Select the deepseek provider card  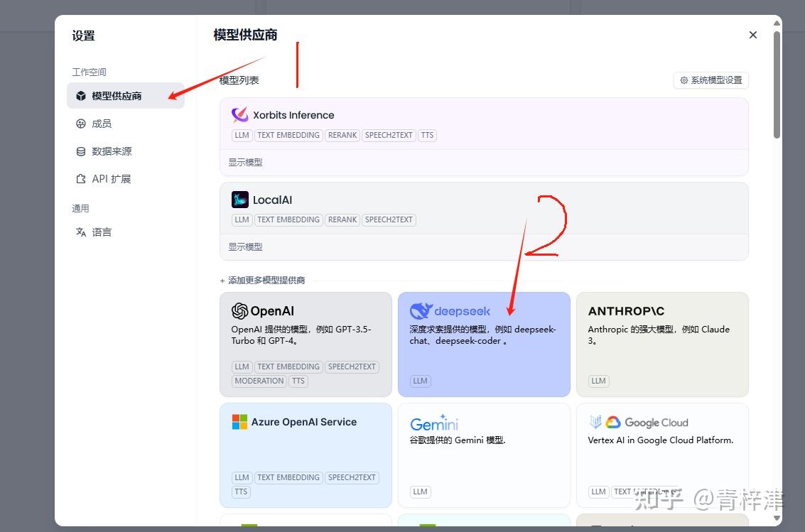pos(484,344)
